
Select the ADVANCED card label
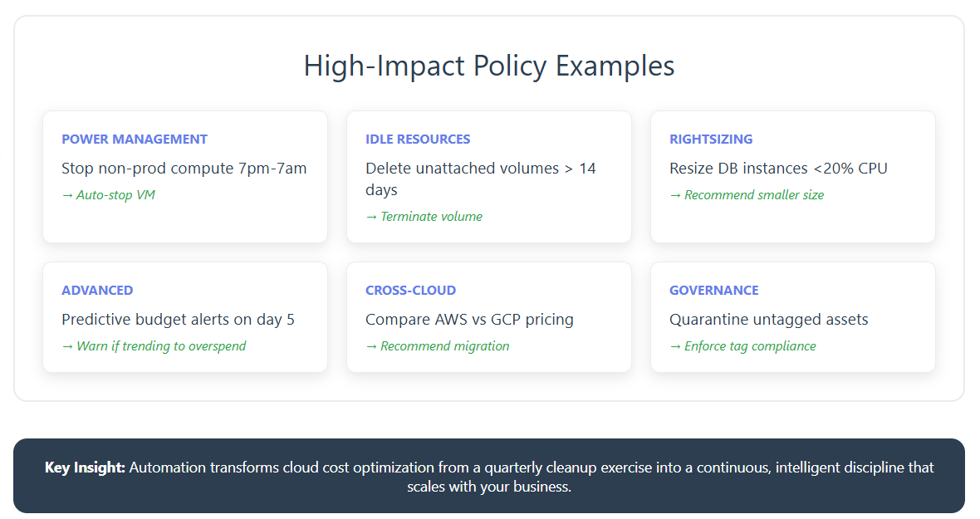coord(97,291)
